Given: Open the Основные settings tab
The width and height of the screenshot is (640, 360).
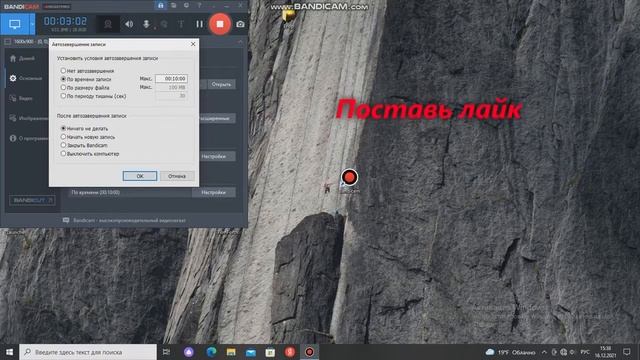Looking at the screenshot, I should pos(26,78).
